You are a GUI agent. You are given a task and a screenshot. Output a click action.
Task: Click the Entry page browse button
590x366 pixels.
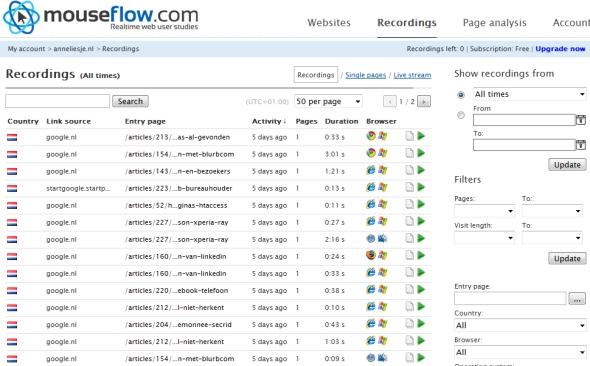click(577, 299)
